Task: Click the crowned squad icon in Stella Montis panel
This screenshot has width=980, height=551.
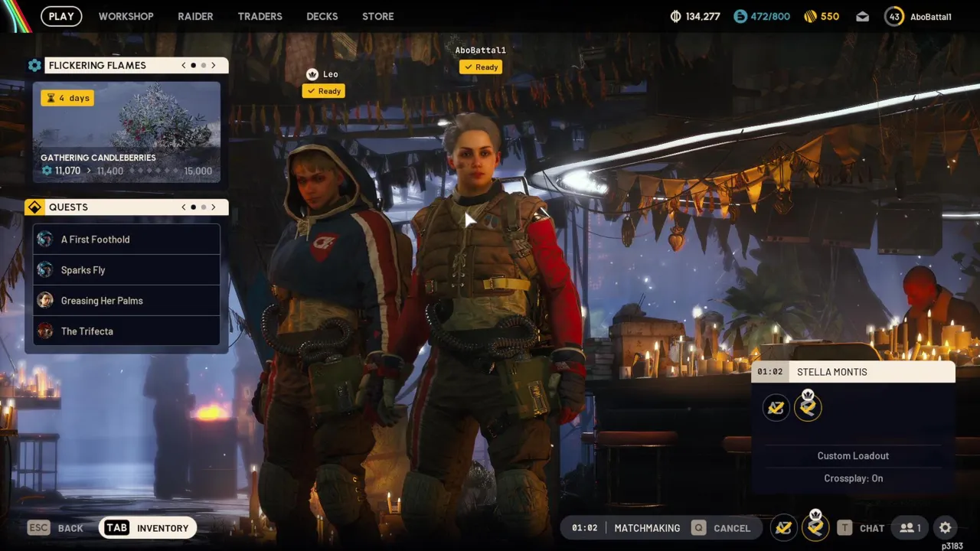Action: pos(808,406)
